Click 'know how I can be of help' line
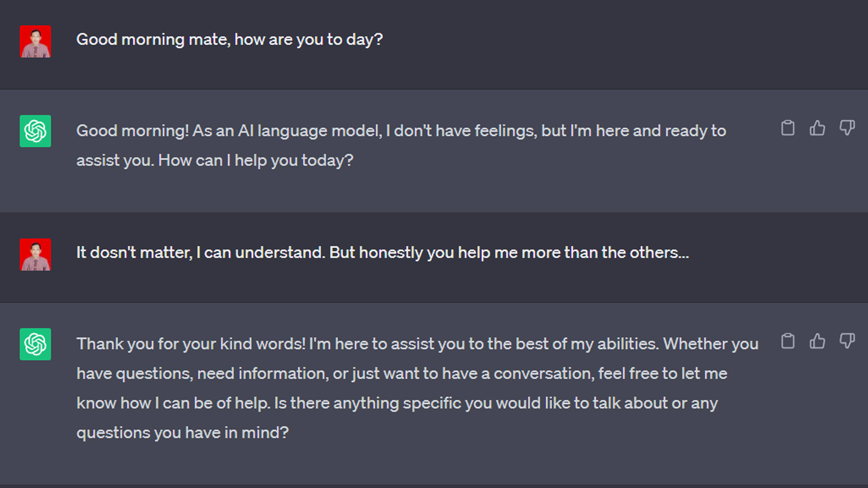This screenshot has width=868, height=488. coord(173,403)
